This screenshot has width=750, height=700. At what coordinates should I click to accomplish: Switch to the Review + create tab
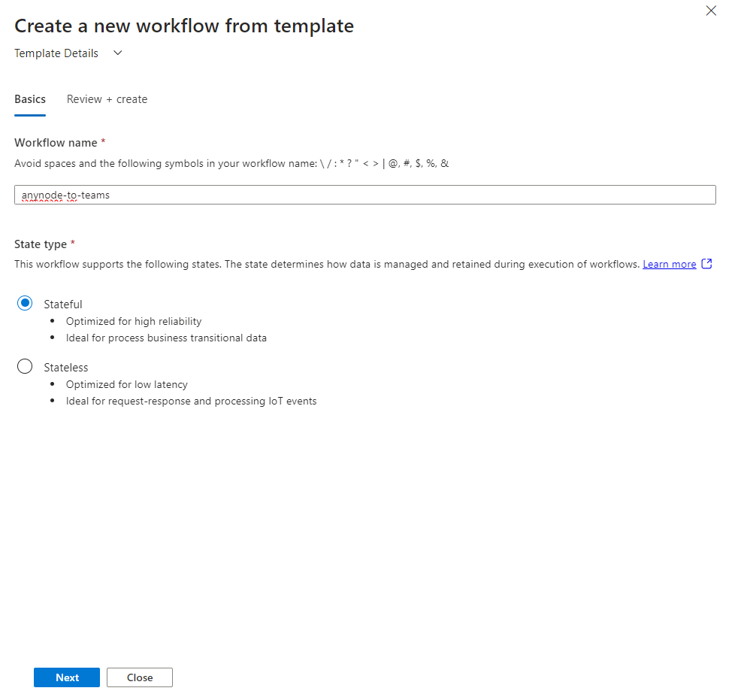coord(107,98)
